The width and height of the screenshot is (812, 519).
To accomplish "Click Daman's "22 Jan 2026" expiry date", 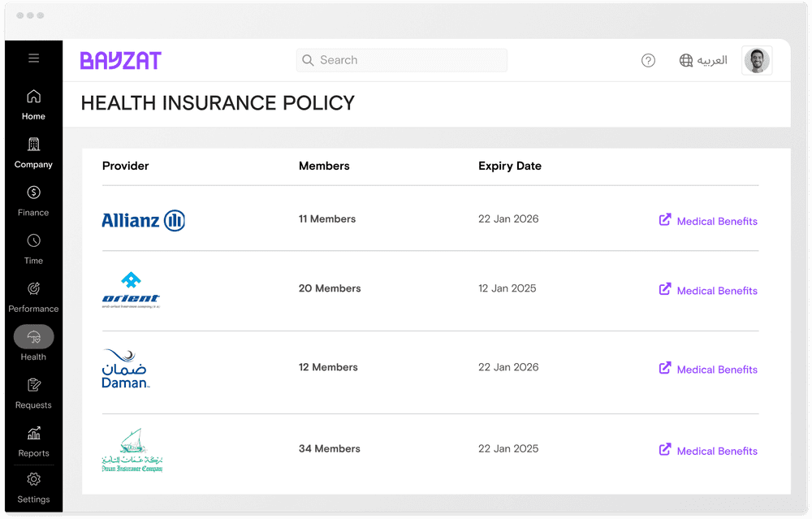I will [508, 367].
